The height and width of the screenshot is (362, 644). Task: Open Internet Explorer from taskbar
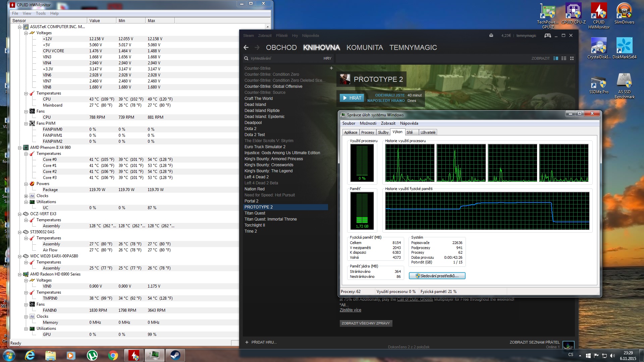click(x=30, y=355)
